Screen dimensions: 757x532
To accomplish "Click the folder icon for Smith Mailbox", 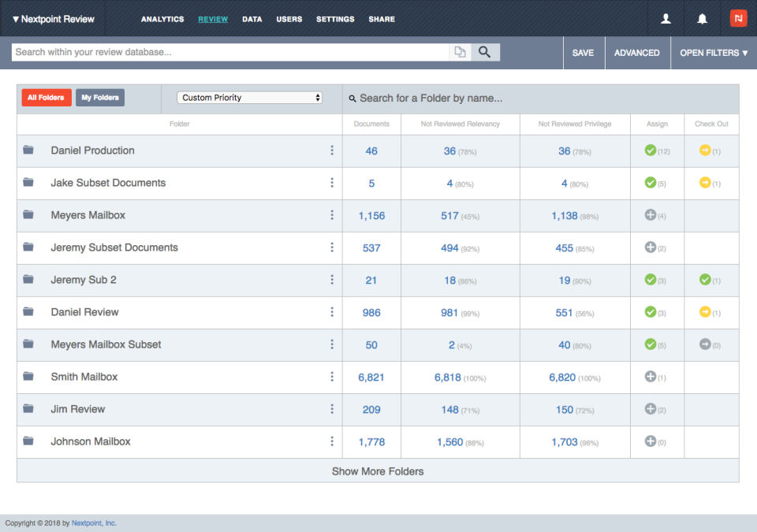I will point(28,377).
